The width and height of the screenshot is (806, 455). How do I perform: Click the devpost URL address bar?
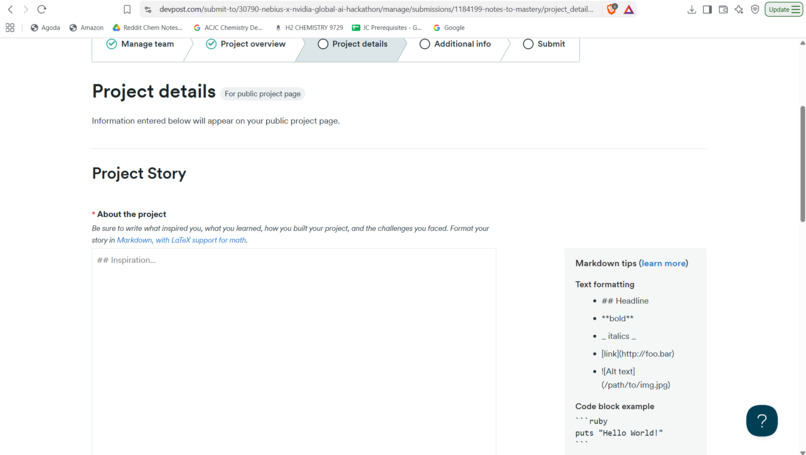(x=375, y=9)
